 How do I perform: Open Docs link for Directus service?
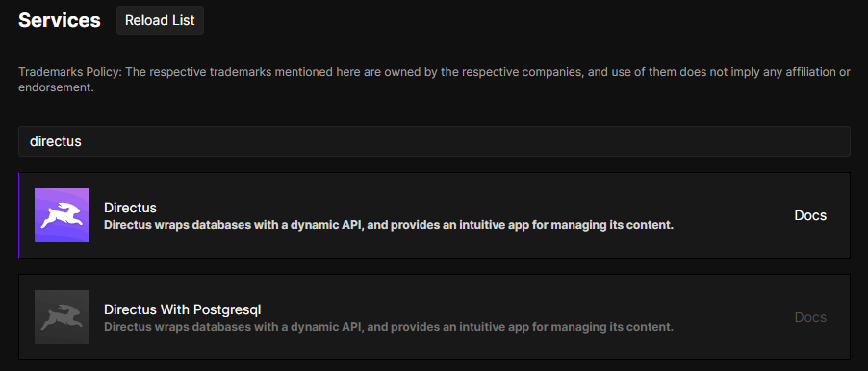click(x=810, y=215)
